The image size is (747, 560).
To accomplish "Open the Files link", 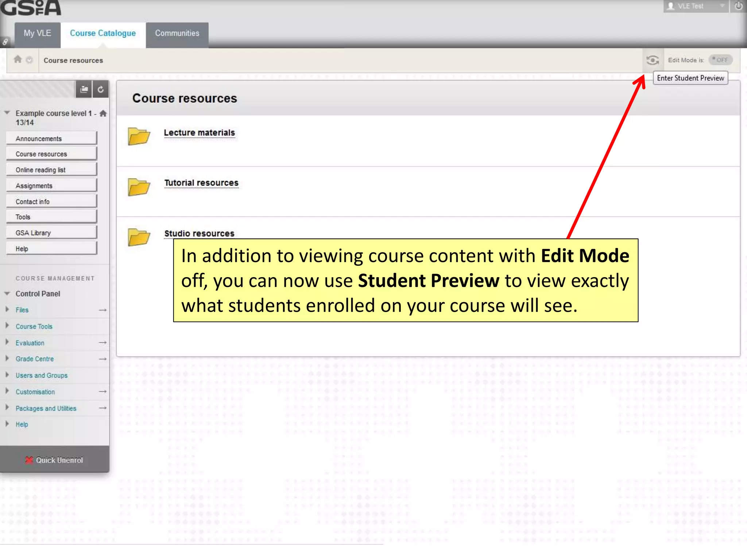I will 22,310.
